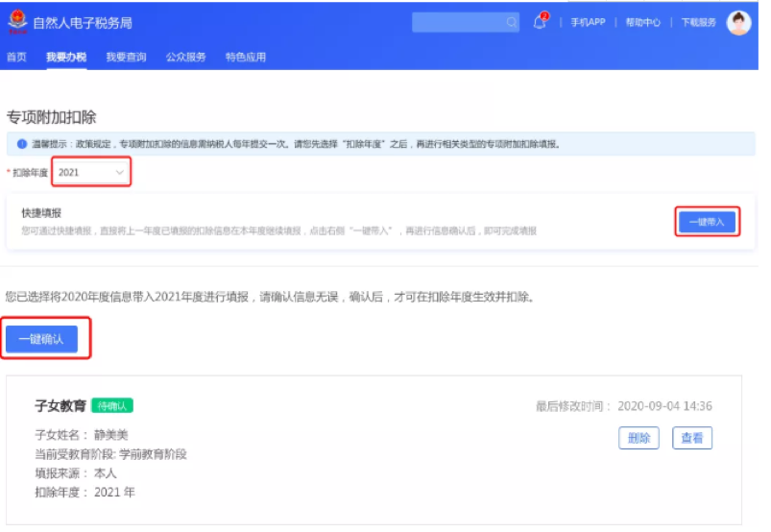Open 下载服务 link
This screenshot has height=532, width=771.
(698, 22)
